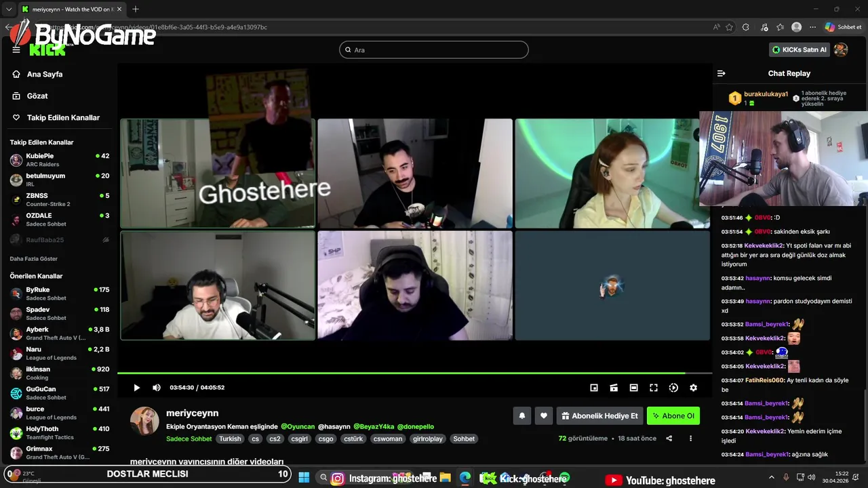Open video settings gear
This screenshot has height=488, width=868.
click(x=693, y=388)
